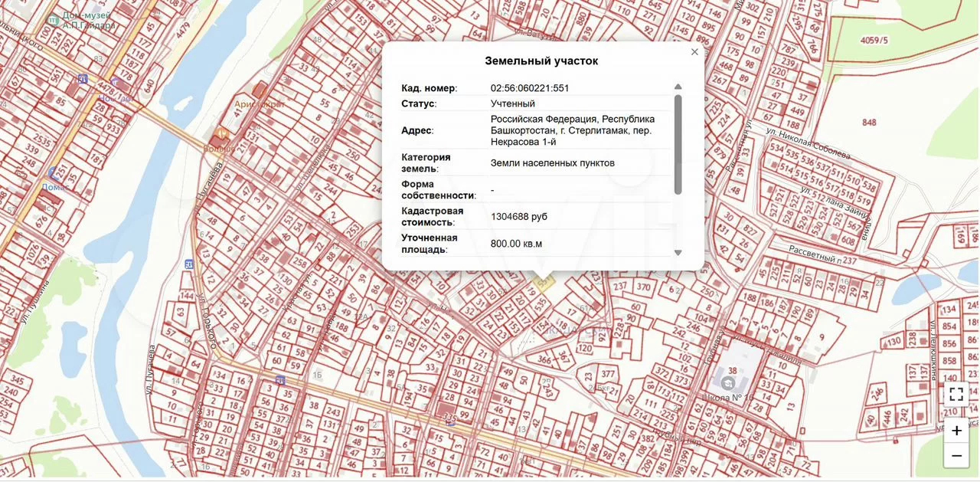The width and height of the screenshot is (980, 482).
Task: Click the Уточненная площадь value 800.00 кв.м
Action: point(516,244)
